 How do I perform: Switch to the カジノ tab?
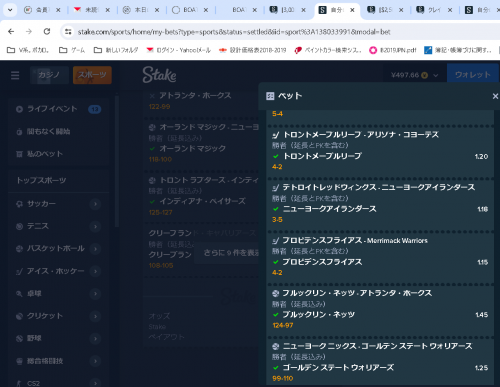[x=49, y=75]
